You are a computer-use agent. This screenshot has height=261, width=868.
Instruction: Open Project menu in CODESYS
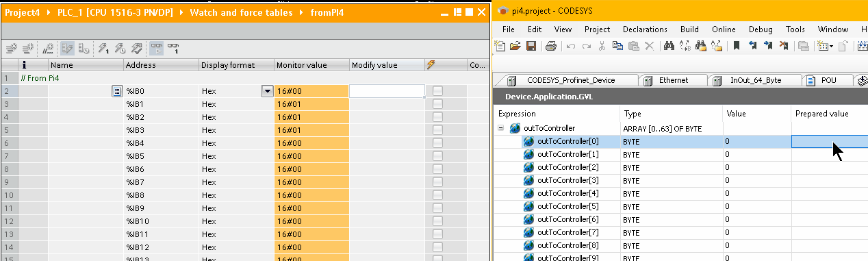597,29
